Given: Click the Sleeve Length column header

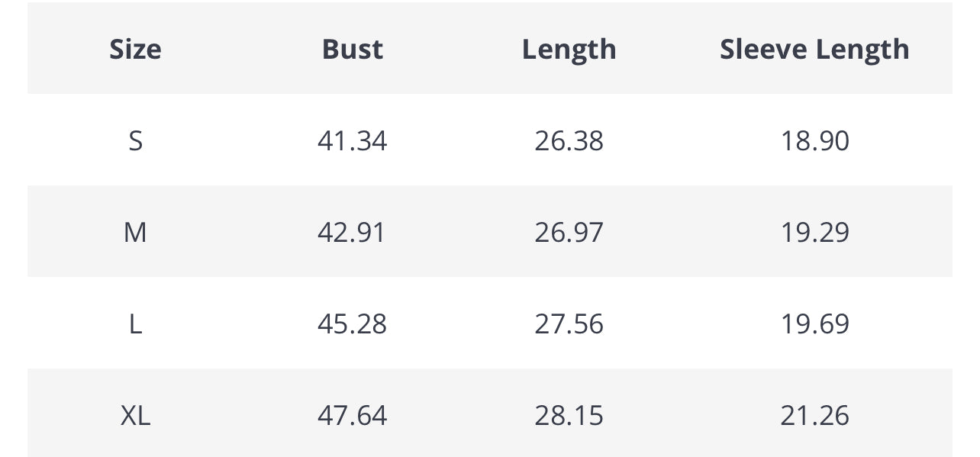Looking at the screenshot, I should tap(814, 50).
